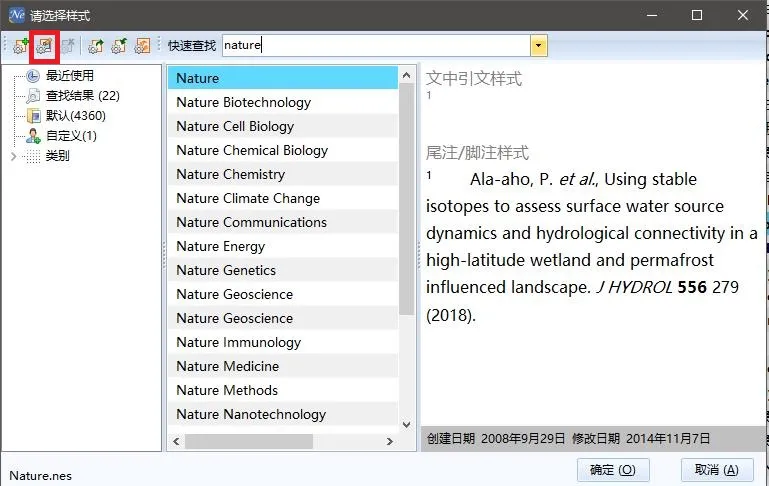The image size is (769, 486).
Task: Select the highlighted Nature style
Action: click(x=283, y=78)
